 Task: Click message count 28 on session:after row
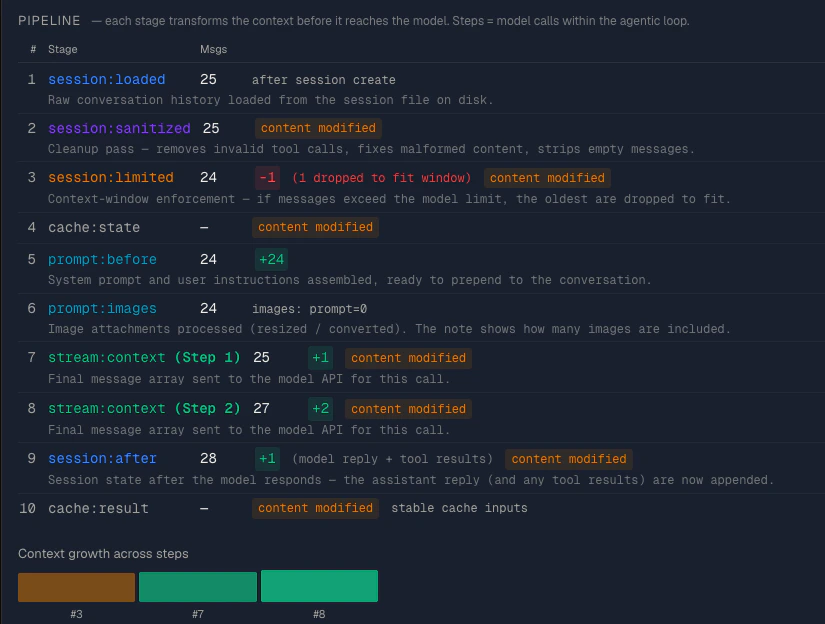(208, 459)
